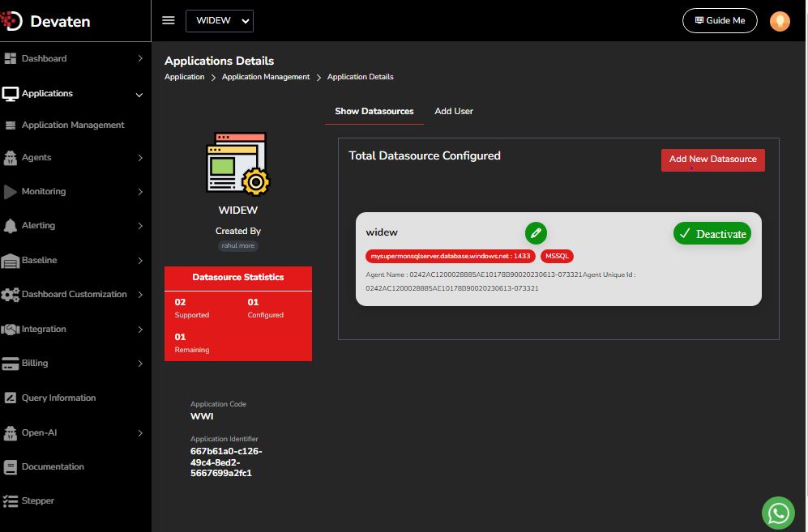Open Application Management in sidebar
The width and height of the screenshot is (808, 532).
(73, 126)
